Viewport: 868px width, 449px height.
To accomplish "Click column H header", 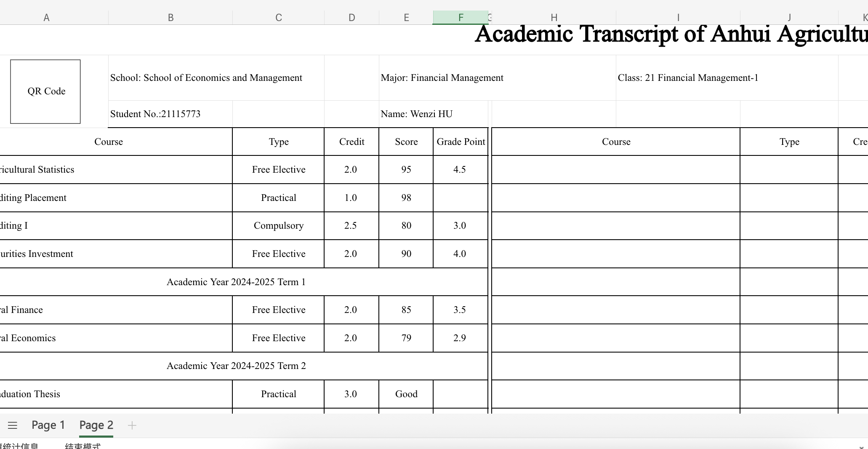I will click(554, 18).
